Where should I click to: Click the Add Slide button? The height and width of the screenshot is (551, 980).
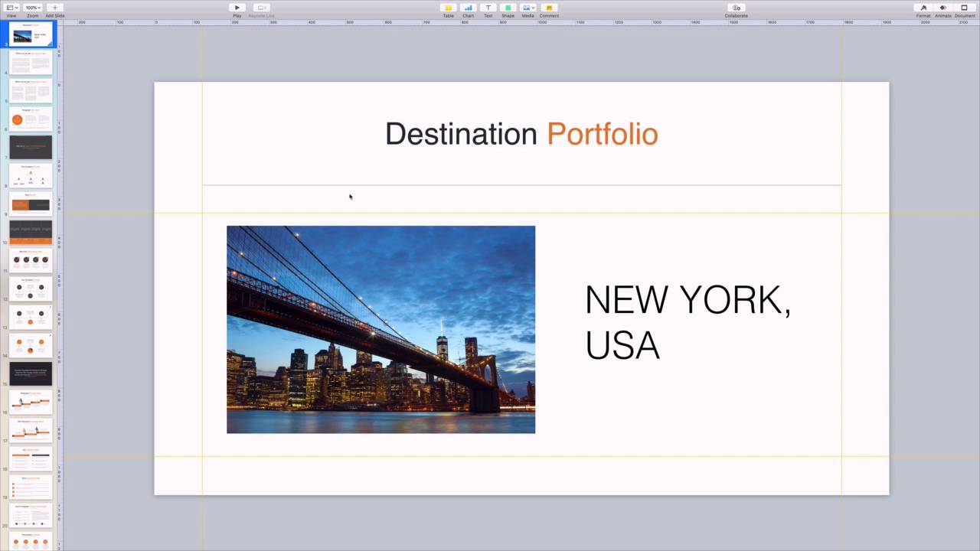[x=54, y=8]
